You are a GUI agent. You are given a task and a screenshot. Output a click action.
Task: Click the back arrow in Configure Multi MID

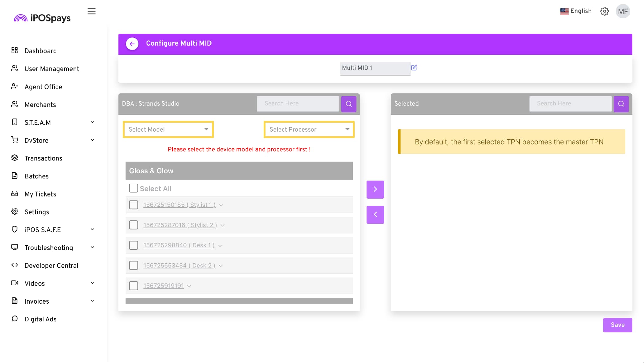point(132,44)
